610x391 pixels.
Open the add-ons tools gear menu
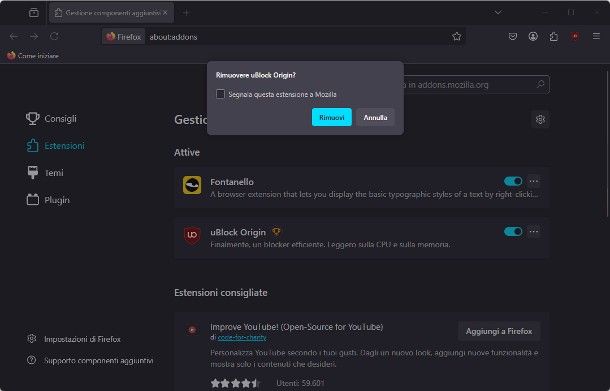540,119
